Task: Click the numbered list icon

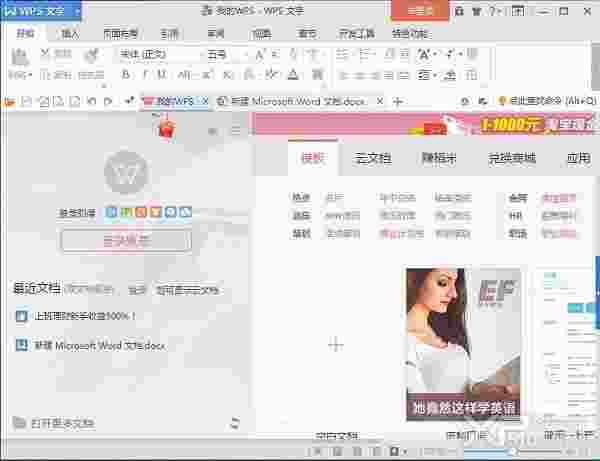Action: [x=366, y=55]
